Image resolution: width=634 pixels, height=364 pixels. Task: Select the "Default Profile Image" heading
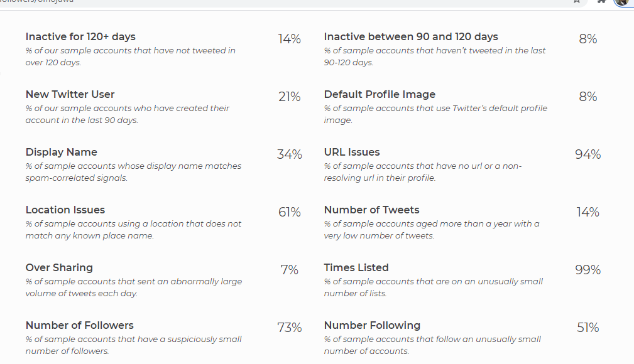point(380,95)
